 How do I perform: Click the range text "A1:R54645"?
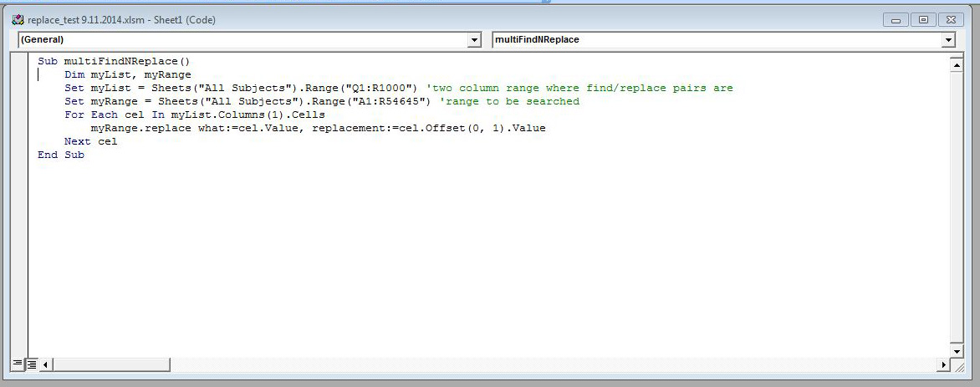point(390,101)
